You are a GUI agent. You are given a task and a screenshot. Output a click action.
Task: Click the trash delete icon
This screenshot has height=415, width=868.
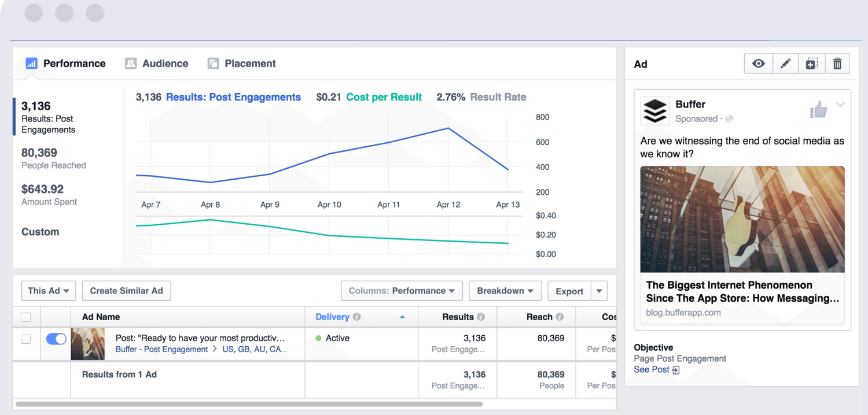coord(837,64)
